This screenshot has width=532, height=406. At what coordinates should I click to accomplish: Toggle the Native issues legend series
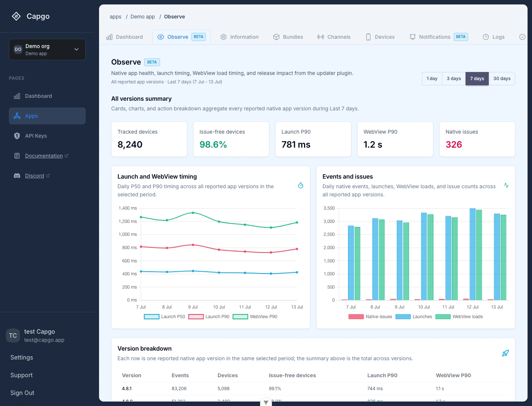(370, 317)
